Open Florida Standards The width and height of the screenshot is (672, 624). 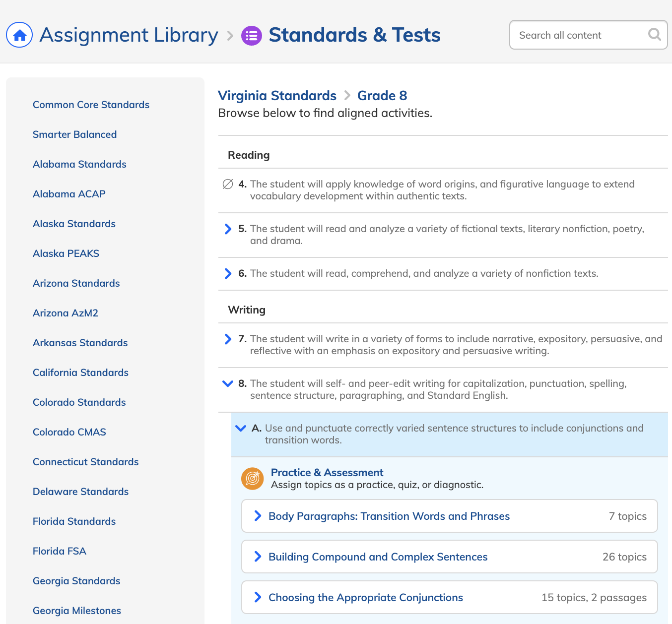(x=74, y=521)
